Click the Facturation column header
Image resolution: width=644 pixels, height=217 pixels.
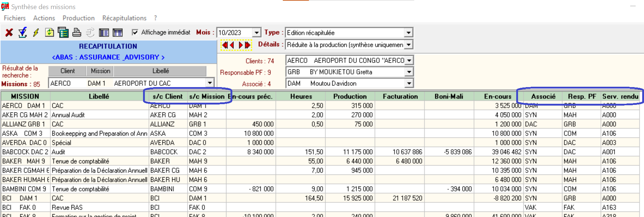400,96
